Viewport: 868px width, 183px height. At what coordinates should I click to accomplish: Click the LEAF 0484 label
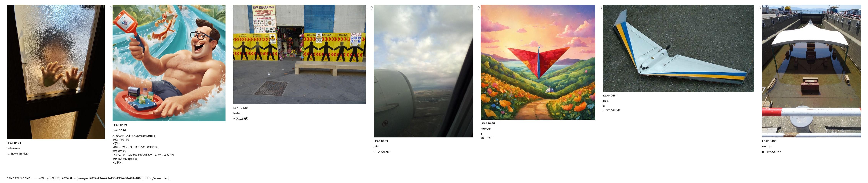tap(610, 96)
